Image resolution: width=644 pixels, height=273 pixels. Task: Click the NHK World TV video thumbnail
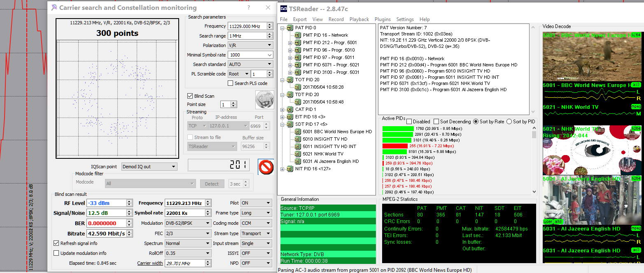592,150
